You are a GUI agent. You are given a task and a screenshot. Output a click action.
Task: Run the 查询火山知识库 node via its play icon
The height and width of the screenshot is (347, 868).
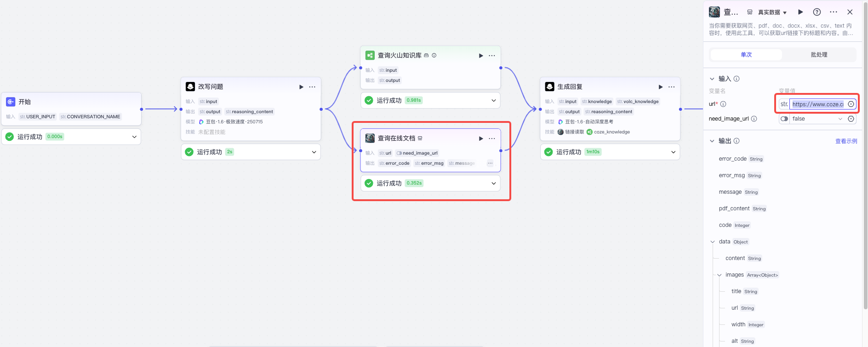(481, 56)
